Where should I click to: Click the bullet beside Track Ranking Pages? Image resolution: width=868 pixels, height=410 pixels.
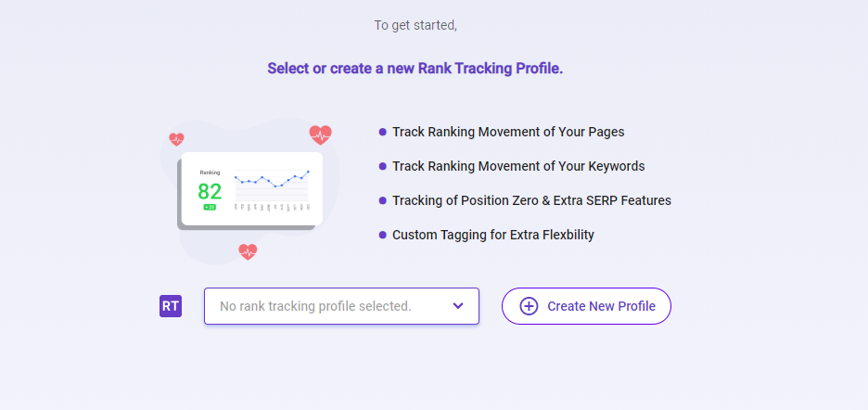coord(382,132)
